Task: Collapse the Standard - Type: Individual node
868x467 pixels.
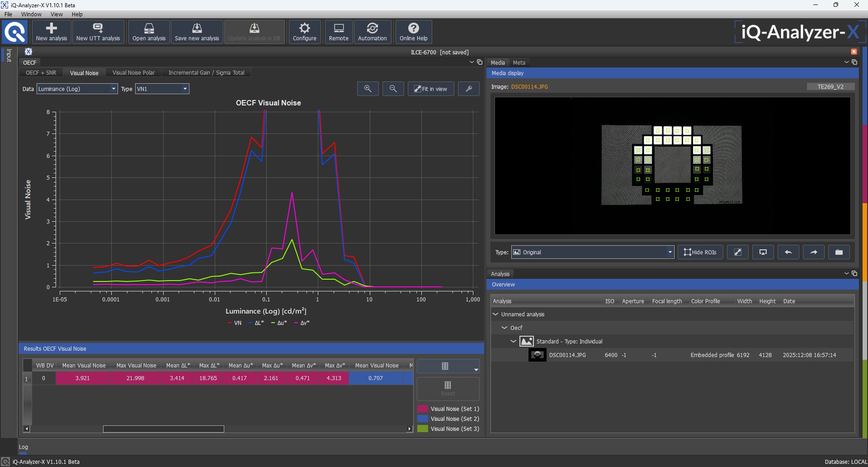Action: pos(514,341)
